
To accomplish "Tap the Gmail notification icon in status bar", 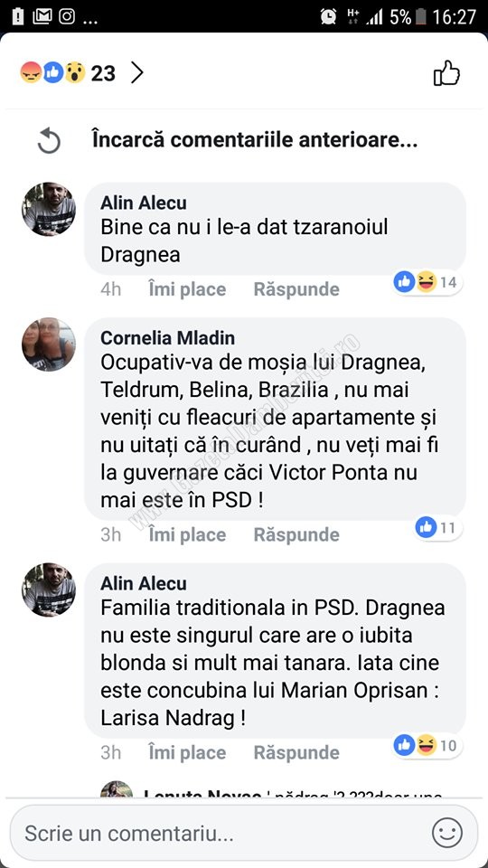I will coord(42,16).
